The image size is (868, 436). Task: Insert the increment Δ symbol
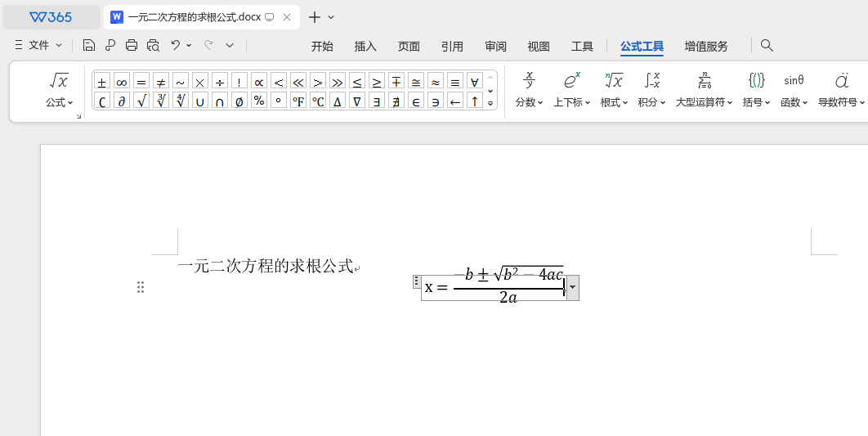337,101
